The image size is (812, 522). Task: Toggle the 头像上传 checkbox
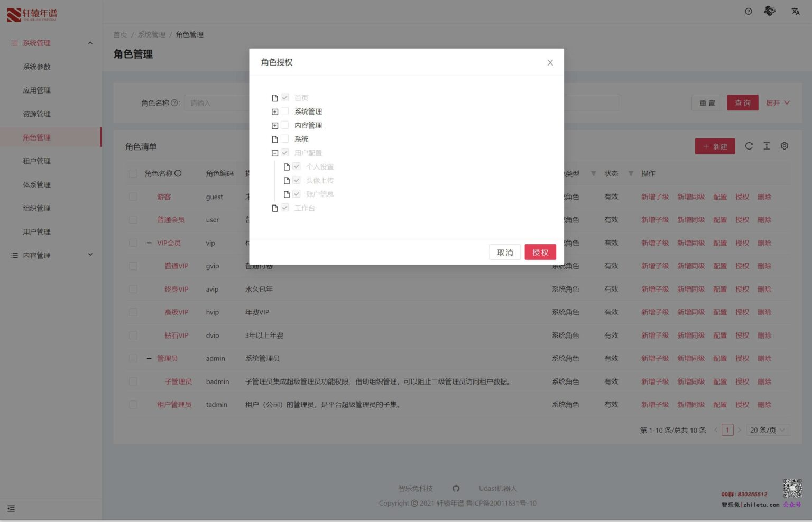coord(297,180)
